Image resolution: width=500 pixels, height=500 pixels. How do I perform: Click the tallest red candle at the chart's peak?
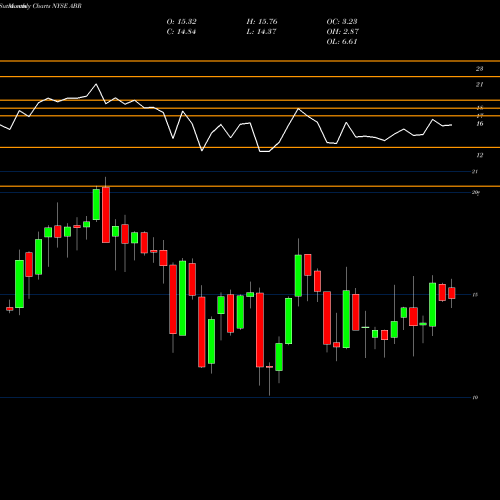(x=106, y=215)
